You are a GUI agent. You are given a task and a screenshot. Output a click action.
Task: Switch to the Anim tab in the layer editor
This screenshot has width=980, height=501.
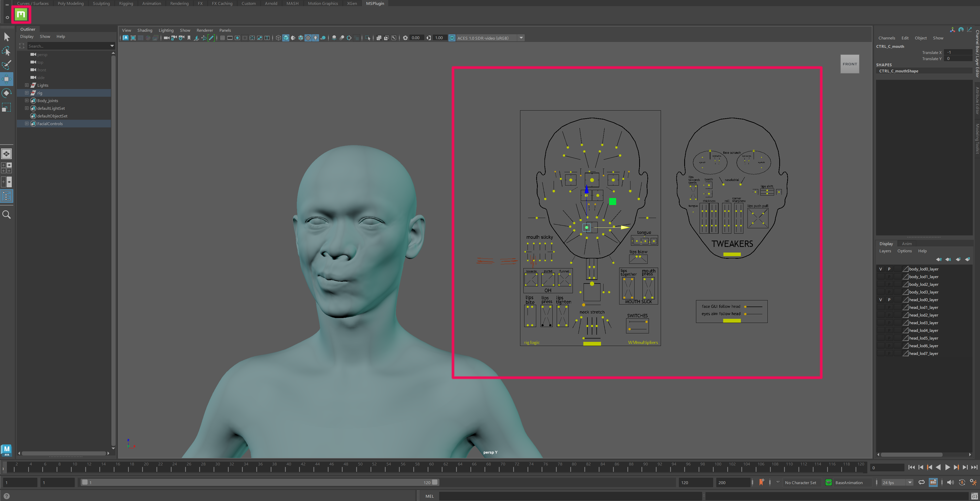point(907,244)
